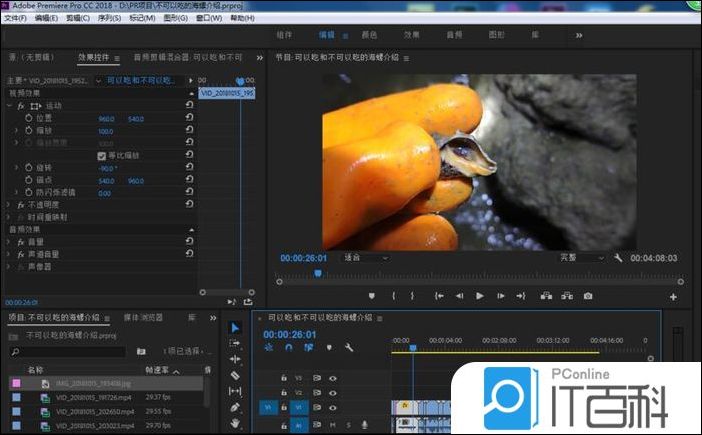Open the 适合 zoom level dropdown
This screenshot has width=702, height=435.
click(366, 257)
